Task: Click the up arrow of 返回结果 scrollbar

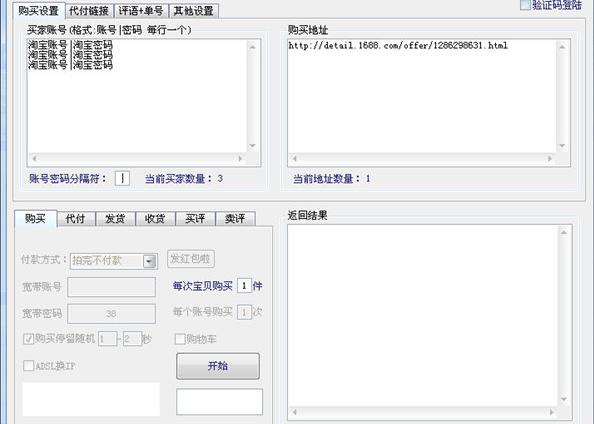Action: pyautogui.click(x=564, y=232)
